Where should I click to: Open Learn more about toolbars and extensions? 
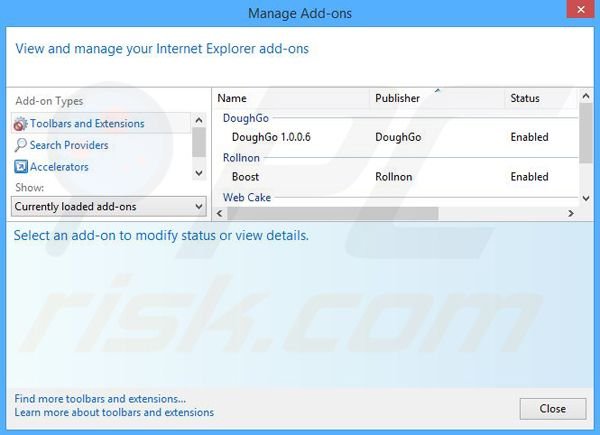[114, 412]
